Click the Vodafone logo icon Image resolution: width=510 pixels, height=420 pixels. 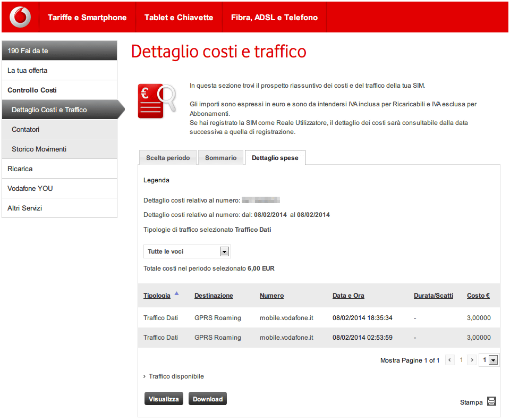20,17
